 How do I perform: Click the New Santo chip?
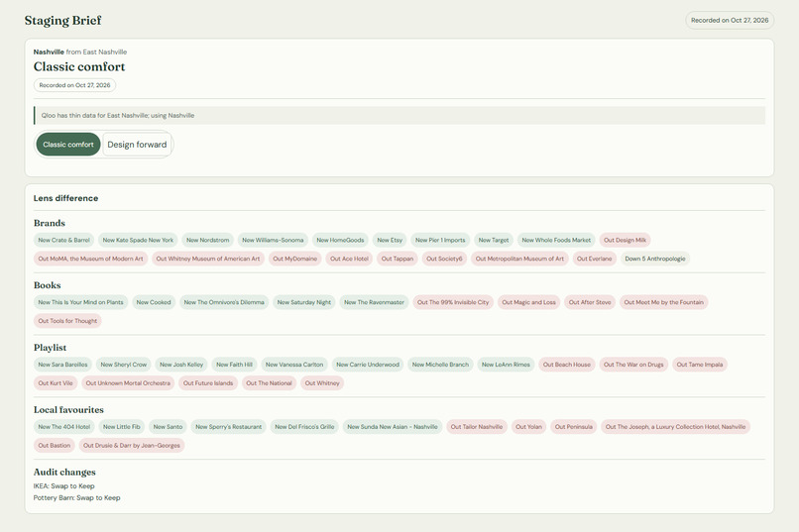pos(168,427)
